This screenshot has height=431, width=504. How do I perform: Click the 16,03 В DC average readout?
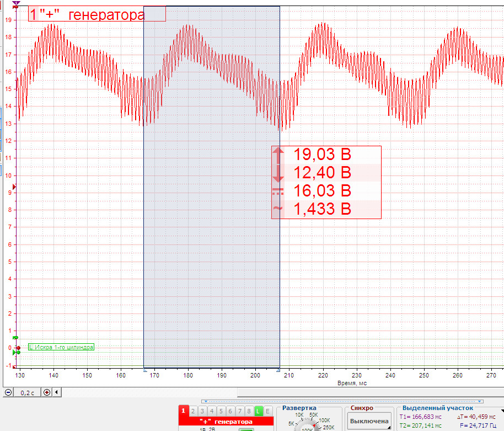tap(323, 191)
